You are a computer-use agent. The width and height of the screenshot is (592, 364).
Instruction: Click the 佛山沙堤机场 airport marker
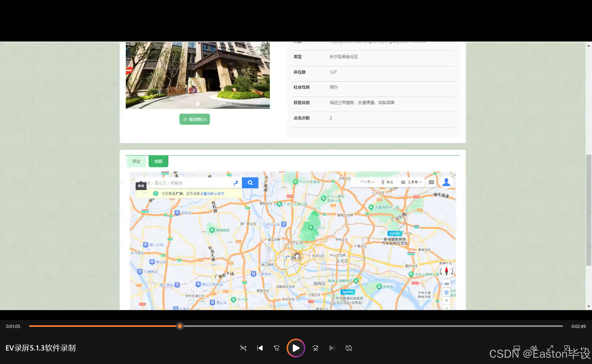tap(198, 284)
